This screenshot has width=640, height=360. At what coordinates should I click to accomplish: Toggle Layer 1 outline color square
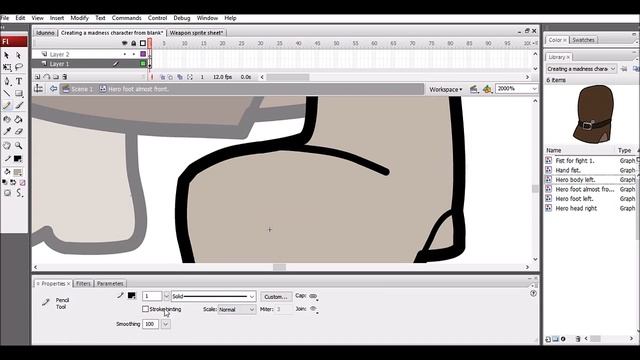[x=143, y=64]
